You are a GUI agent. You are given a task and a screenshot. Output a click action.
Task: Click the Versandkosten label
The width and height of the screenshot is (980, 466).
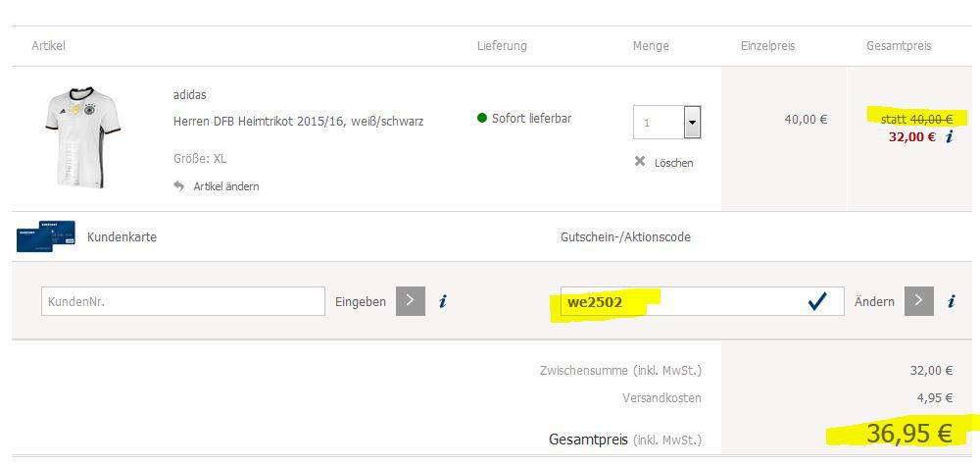point(661,398)
